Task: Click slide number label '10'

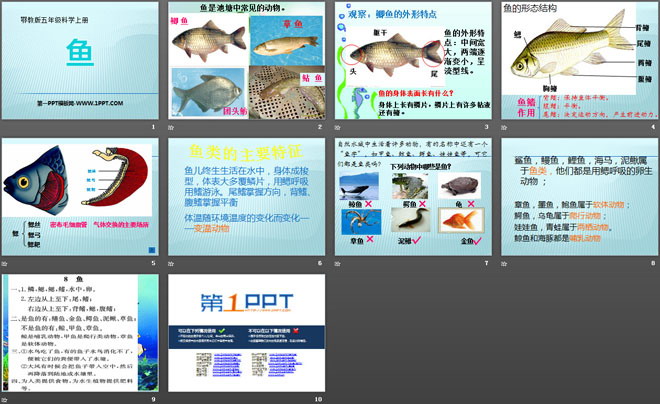Action: pyautogui.click(x=319, y=399)
